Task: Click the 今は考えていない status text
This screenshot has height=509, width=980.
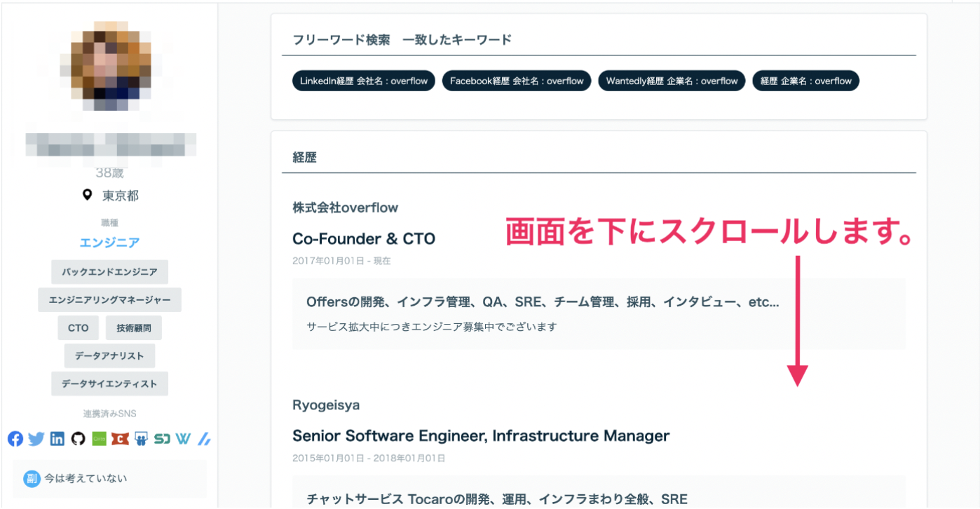Action: point(86,479)
